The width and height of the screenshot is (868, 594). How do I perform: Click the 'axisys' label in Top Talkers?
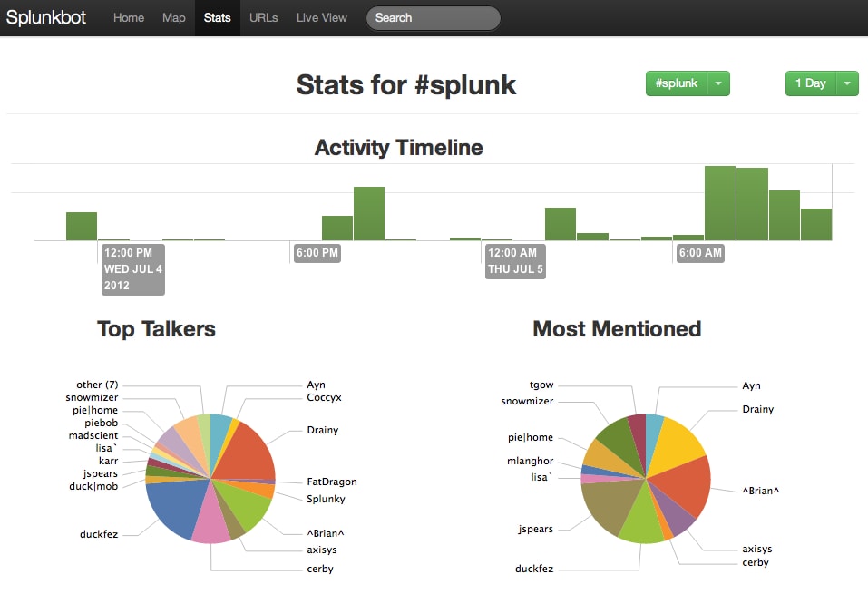point(322,550)
